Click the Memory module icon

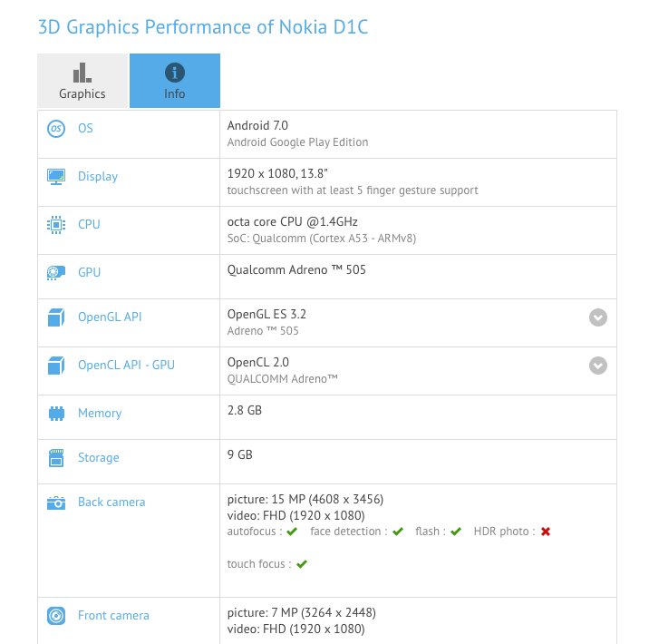tap(56, 414)
